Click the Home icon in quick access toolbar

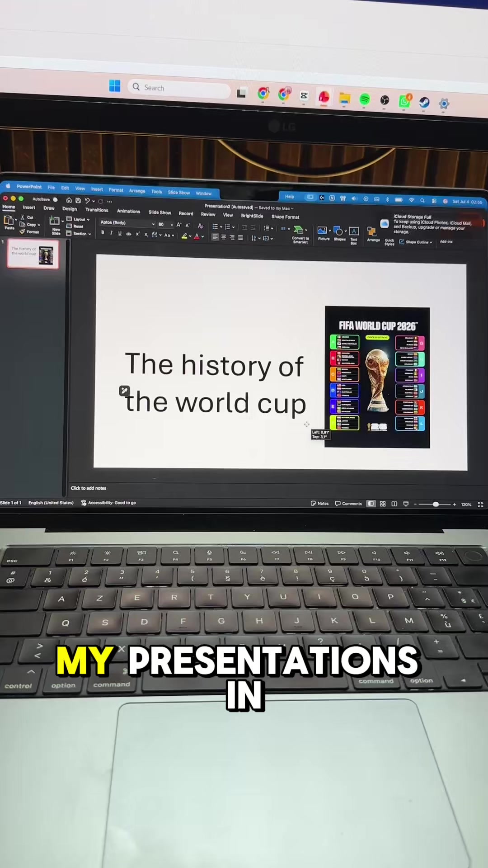pos(69,200)
